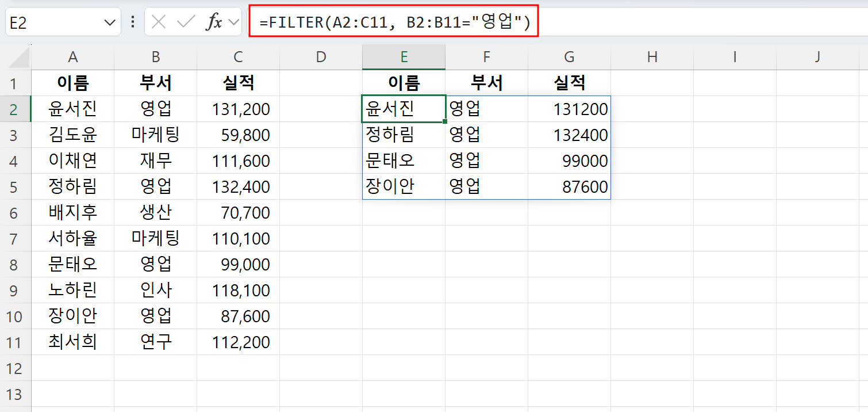Click column header A
This screenshot has height=412, width=868.
72,57
